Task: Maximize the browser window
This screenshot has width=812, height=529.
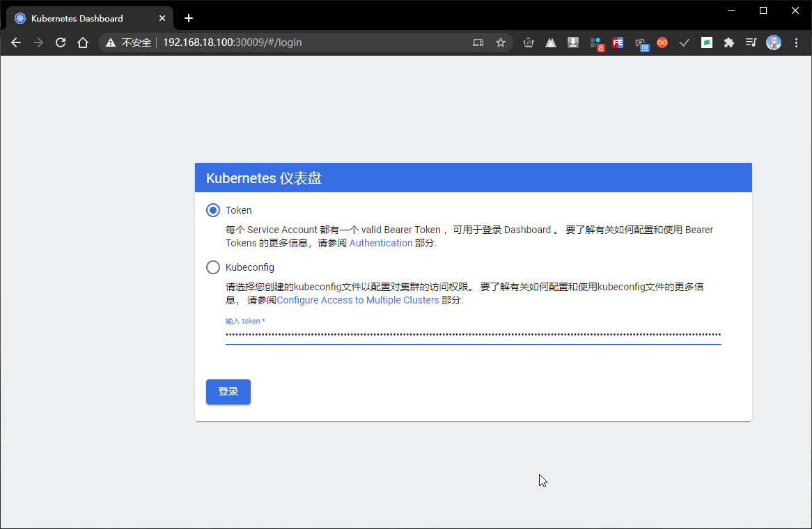Action: (x=763, y=10)
